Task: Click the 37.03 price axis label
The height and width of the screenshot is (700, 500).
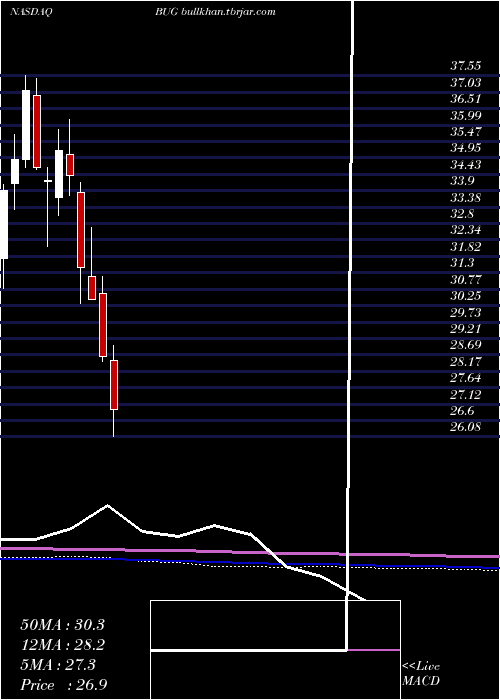Action: (x=466, y=83)
